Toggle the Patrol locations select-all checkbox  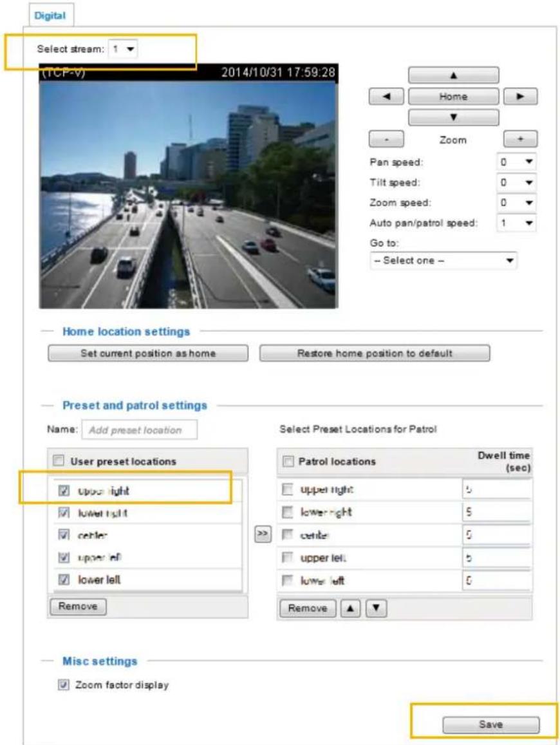[288, 461]
